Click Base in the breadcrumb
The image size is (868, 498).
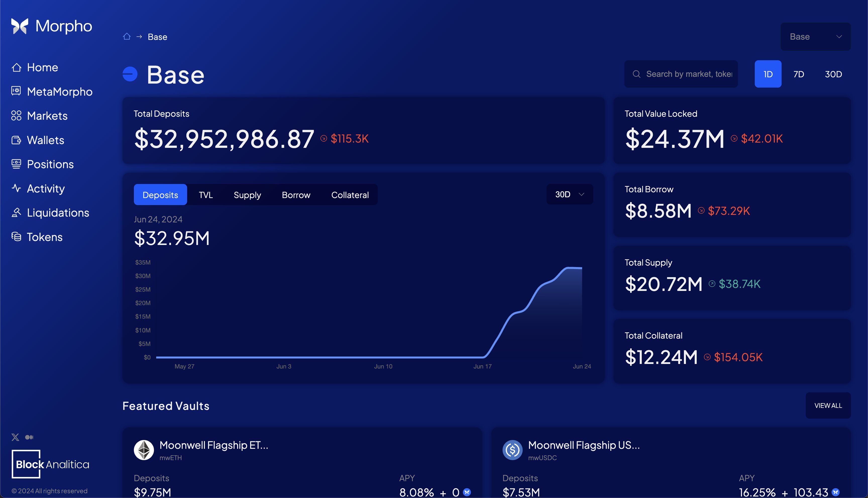click(157, 37)
